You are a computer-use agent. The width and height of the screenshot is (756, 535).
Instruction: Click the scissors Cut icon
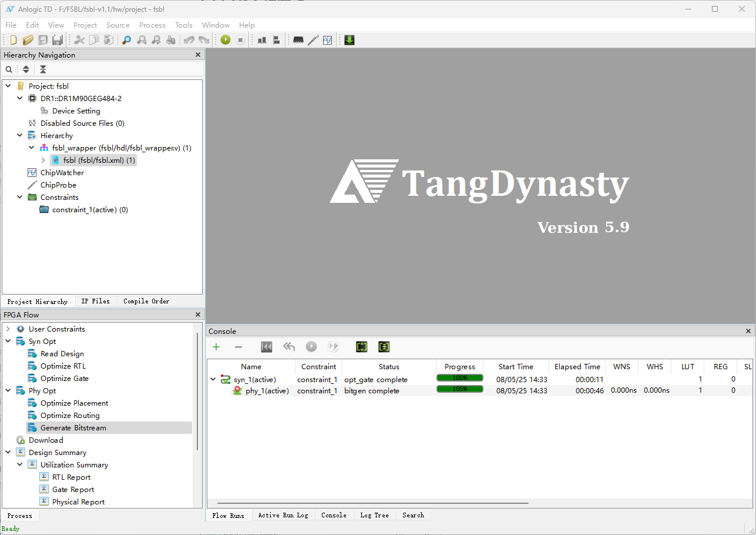tap(79, 40)
